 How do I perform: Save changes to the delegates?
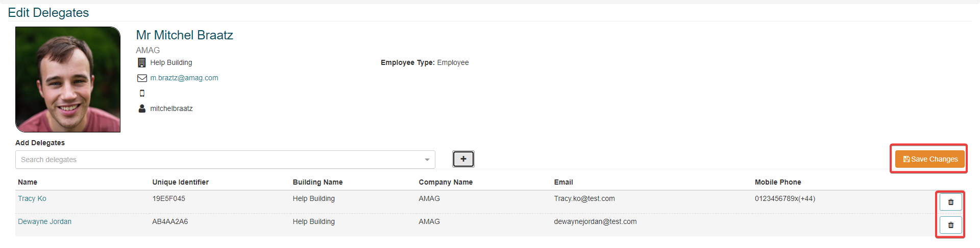point(929,159)
